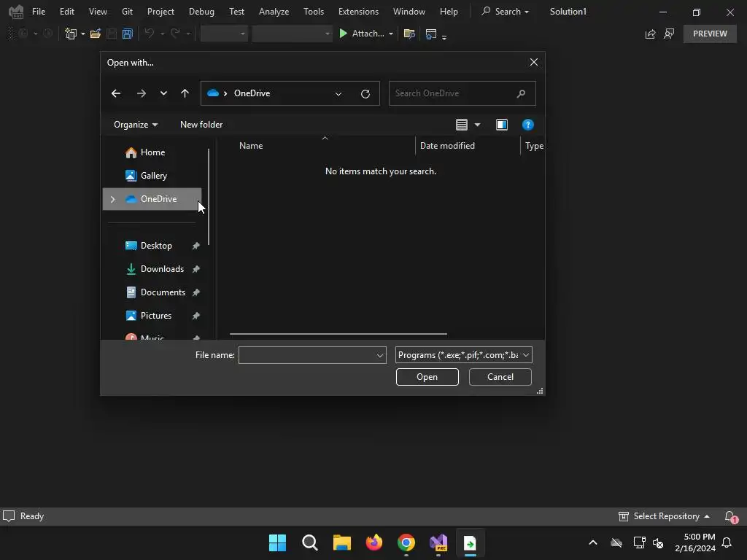Open folder view toolbar icon
Viewport: 747px width, 560px height.
pyautogui.click(x=409, y=34)
